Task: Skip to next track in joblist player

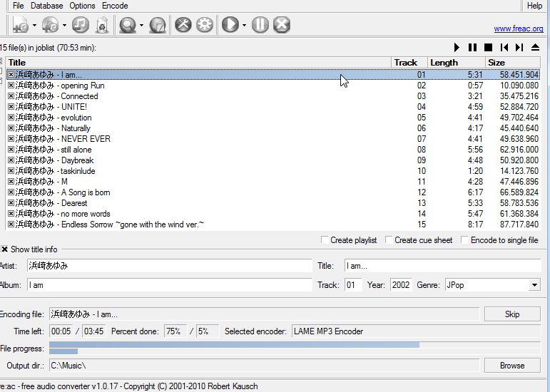Action: pyautogui.click(x=519, y=47)
